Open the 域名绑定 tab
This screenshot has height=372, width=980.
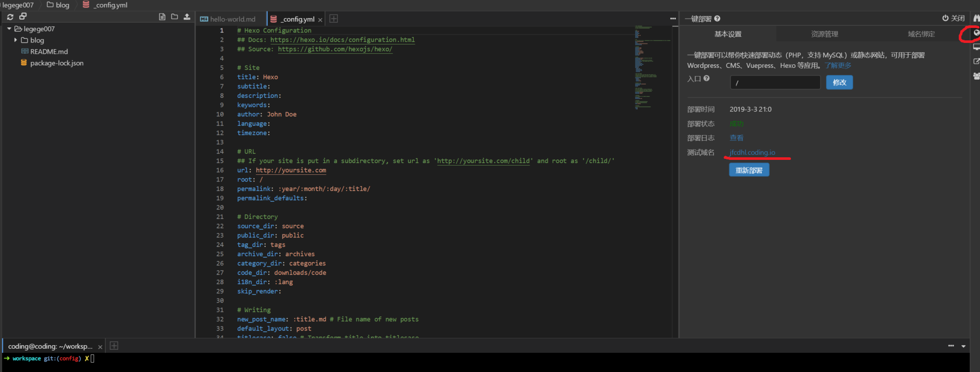tap(921, 34)
